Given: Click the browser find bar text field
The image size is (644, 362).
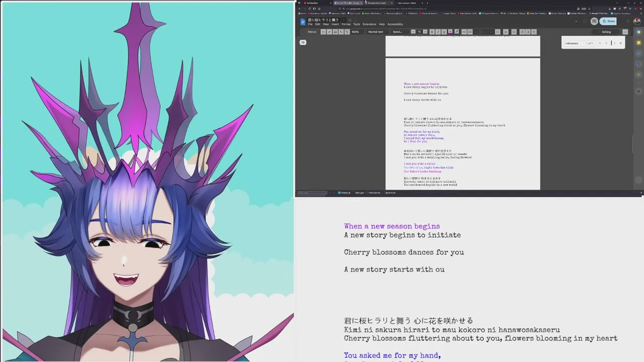Looking at the screenshot, I should coord(312,193).
